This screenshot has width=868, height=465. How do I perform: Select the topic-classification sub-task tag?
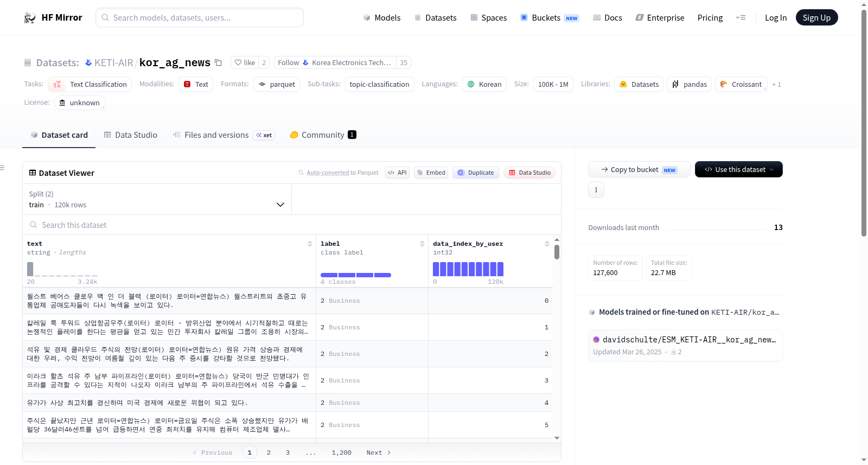[379, 84]
